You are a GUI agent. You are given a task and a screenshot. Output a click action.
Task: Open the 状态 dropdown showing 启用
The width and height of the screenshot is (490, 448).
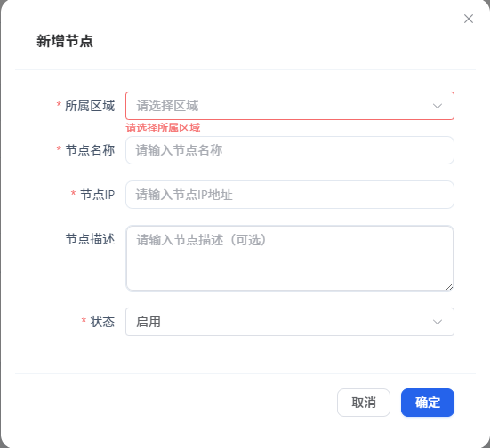(290, 322)
